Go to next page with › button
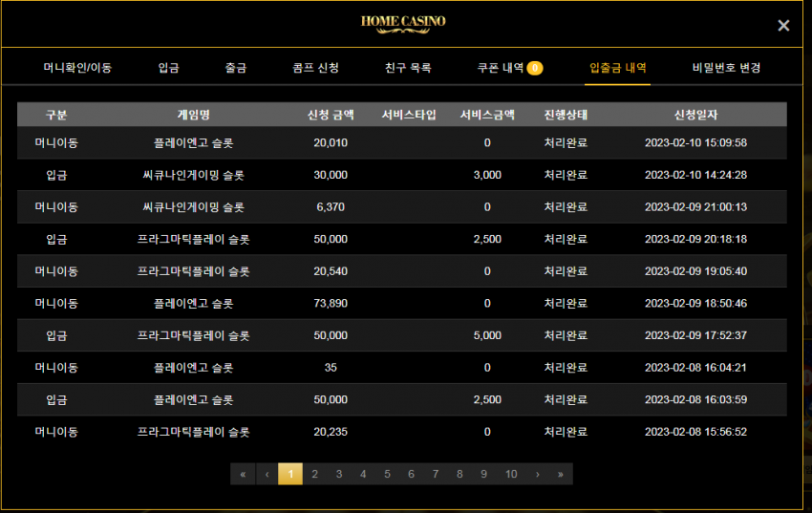The height and width of the screenshot is (513, 812). click(x=538, y=474)
